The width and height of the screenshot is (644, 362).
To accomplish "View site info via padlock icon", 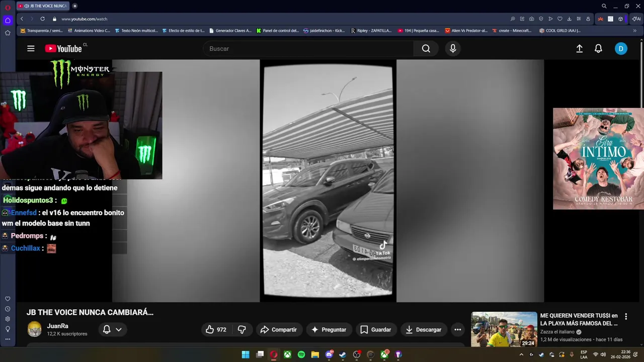I will point(54,19).
